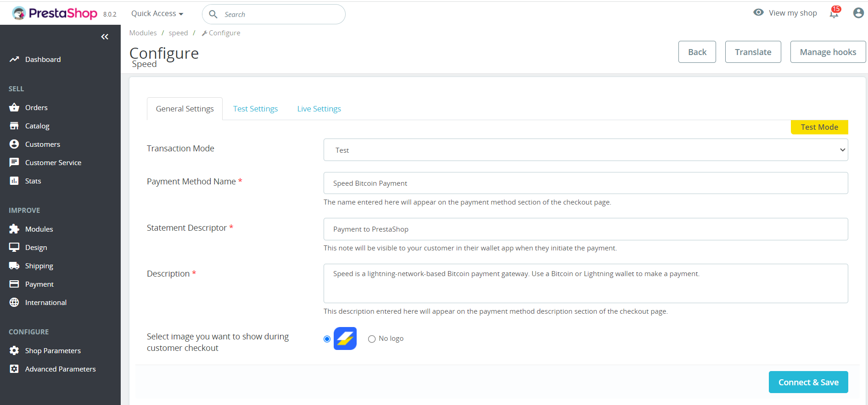Viewport: 868px width, 405px height.
Task: Click the speed breadcrumb link
Action: (x=178, y=33)
